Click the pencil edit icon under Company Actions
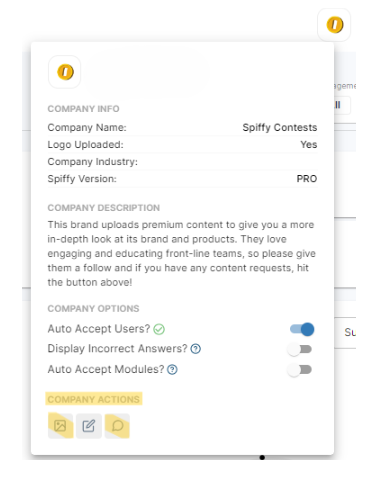The width and height of the screenshot is (375, 485). click(x=89, y=426)
